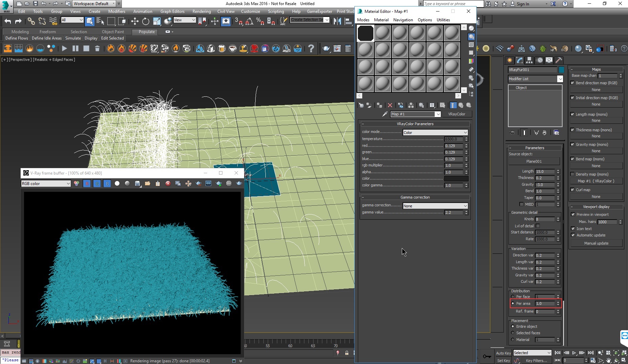The image size is (628, 364).
Task: Click Manual update button
Action: 596,243
